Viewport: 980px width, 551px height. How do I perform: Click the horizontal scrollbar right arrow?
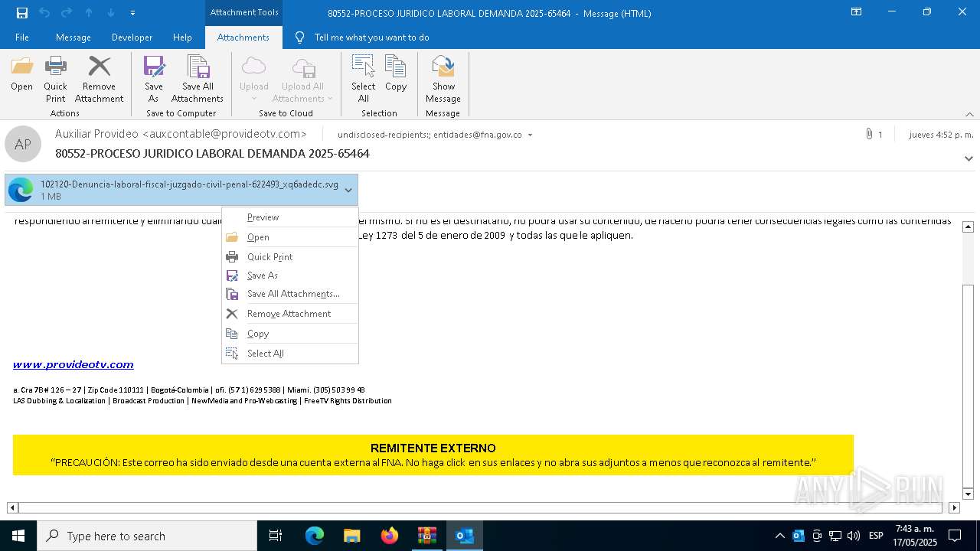tap(954, 507)
